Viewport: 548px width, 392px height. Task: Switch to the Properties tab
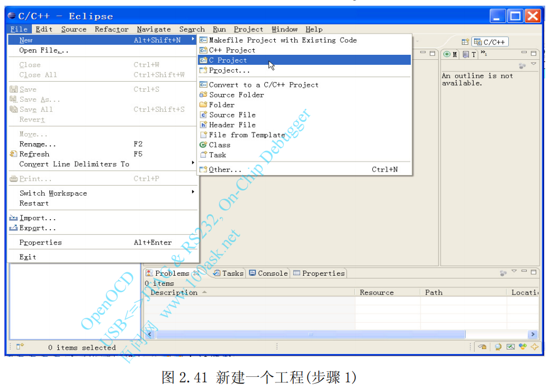click(319, 273)
